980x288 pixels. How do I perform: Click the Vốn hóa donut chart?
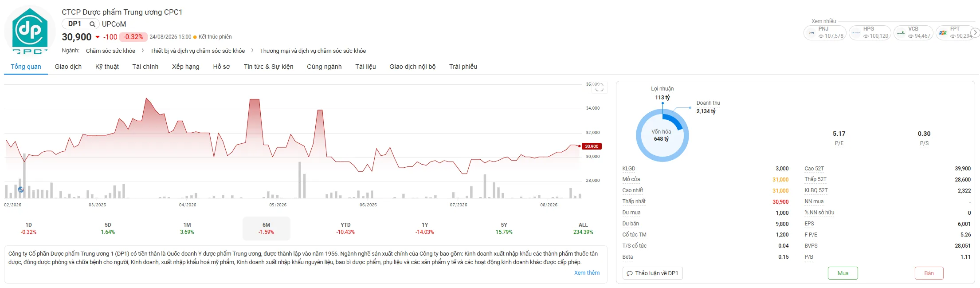click(662, 135)
